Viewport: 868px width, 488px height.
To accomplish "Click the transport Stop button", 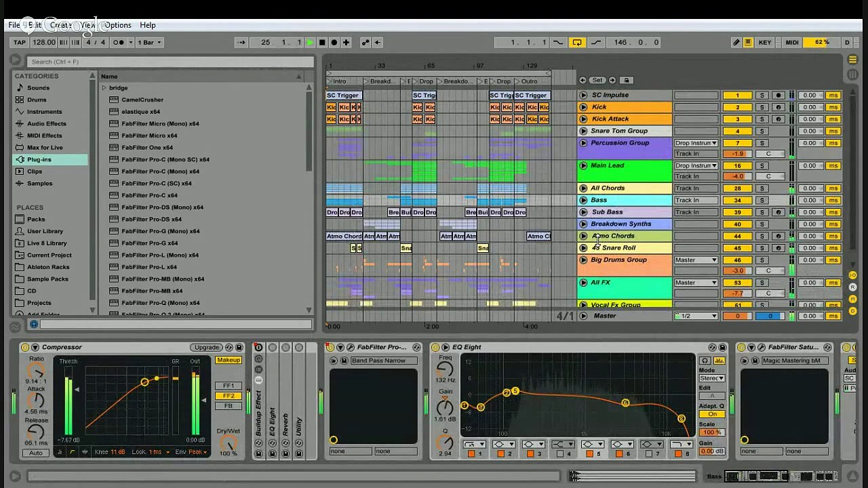I will click(x=322, y=43).
